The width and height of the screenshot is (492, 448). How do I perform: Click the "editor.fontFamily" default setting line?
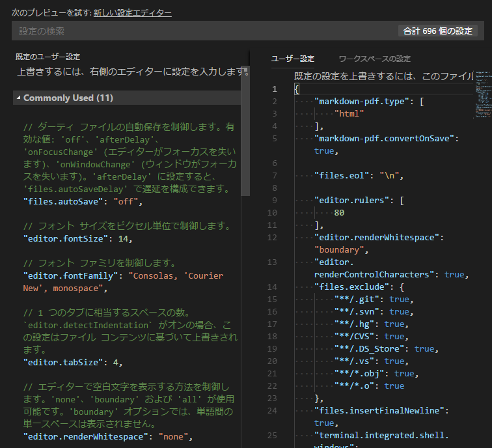pyautogui.click(x=123, y=282)
